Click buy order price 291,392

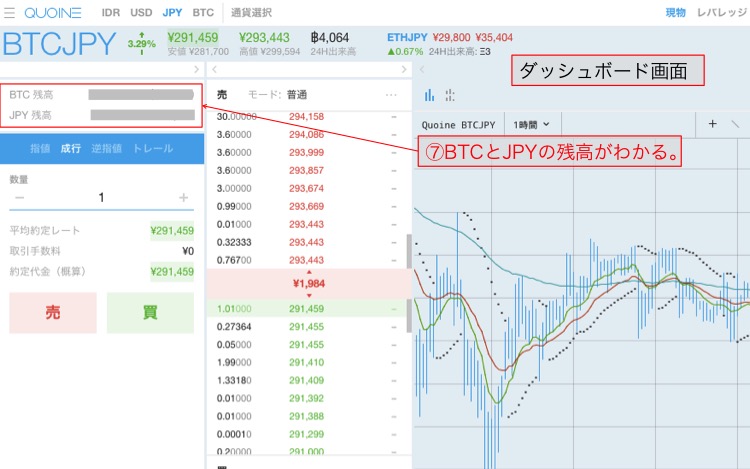[306, 399]
